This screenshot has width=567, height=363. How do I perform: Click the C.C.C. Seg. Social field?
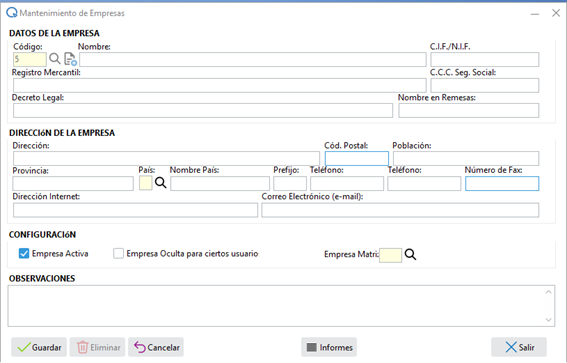485,86
